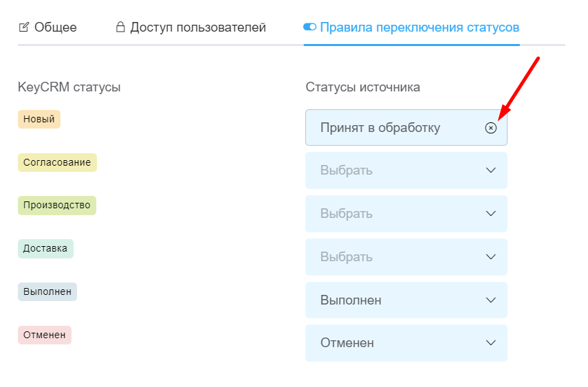Viewport: 588px width, 387px height.
Task: Click the green Производство status badge
Action: point(57,206)
